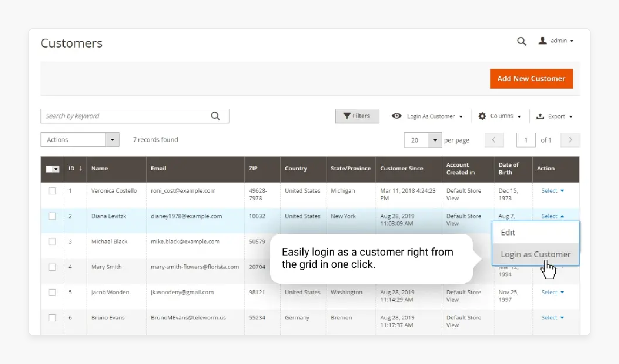Click email mary-smith-flowers@florista.com

pyautogui.click(x=195, y=267)
